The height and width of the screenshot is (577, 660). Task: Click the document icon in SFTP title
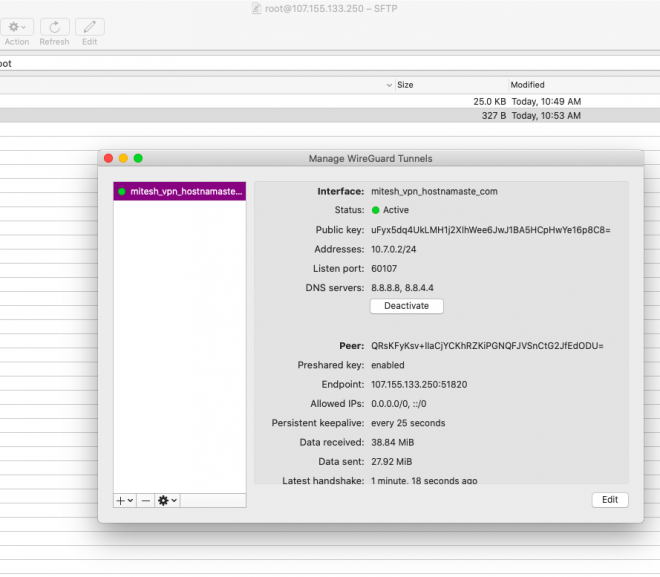pyautogui.click(x=256, y=8)
